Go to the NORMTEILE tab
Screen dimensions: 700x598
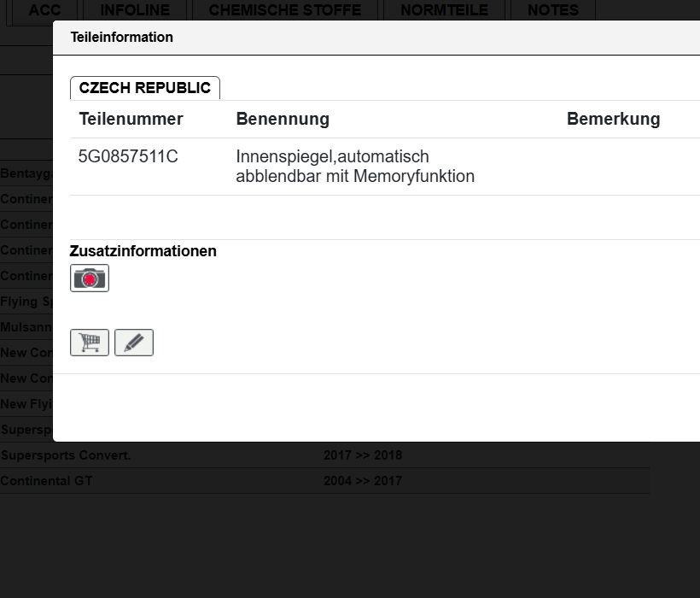point(444,10)
